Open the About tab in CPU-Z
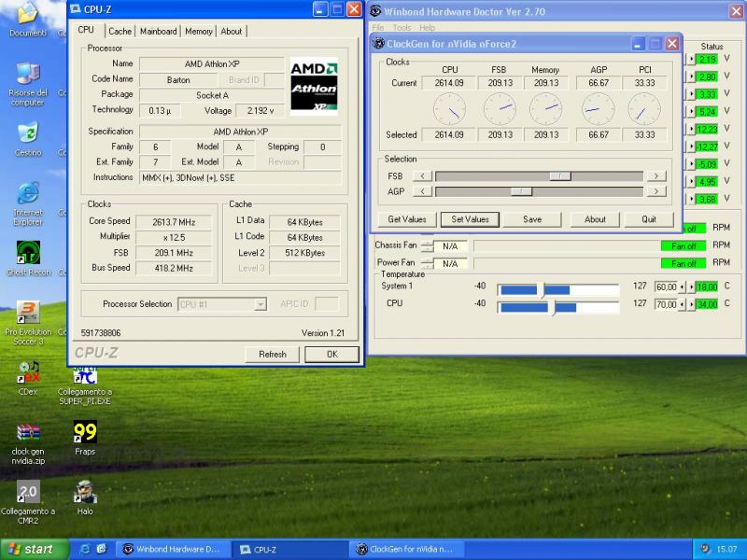This screenshot has height=560, width=747. click(x=231, y=32)
